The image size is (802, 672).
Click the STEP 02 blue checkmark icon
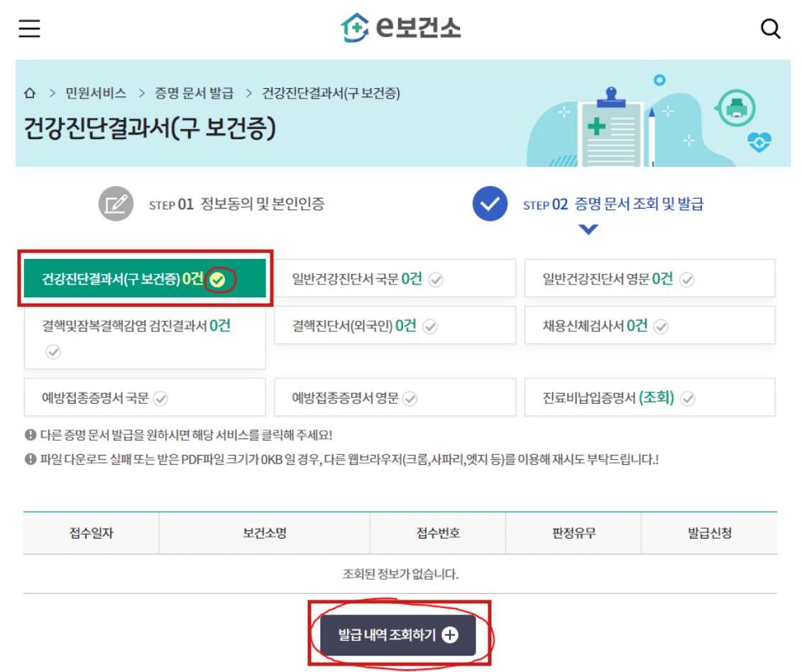[490, 204]
